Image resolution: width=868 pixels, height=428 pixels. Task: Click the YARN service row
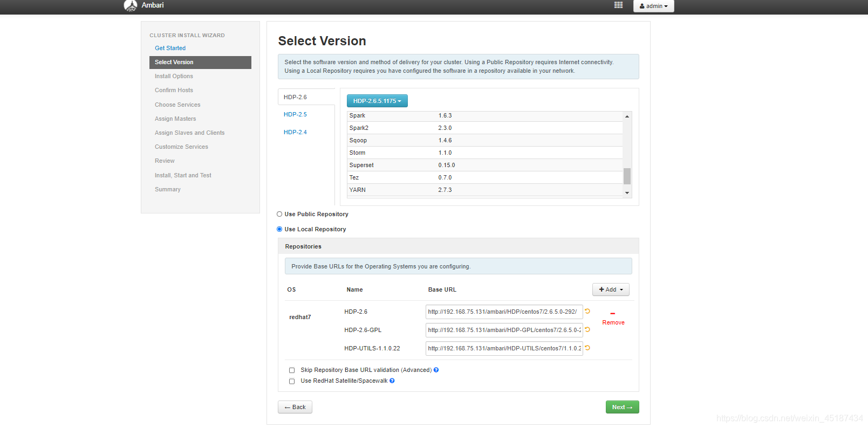pyautogui.click(x=485, y=190)
